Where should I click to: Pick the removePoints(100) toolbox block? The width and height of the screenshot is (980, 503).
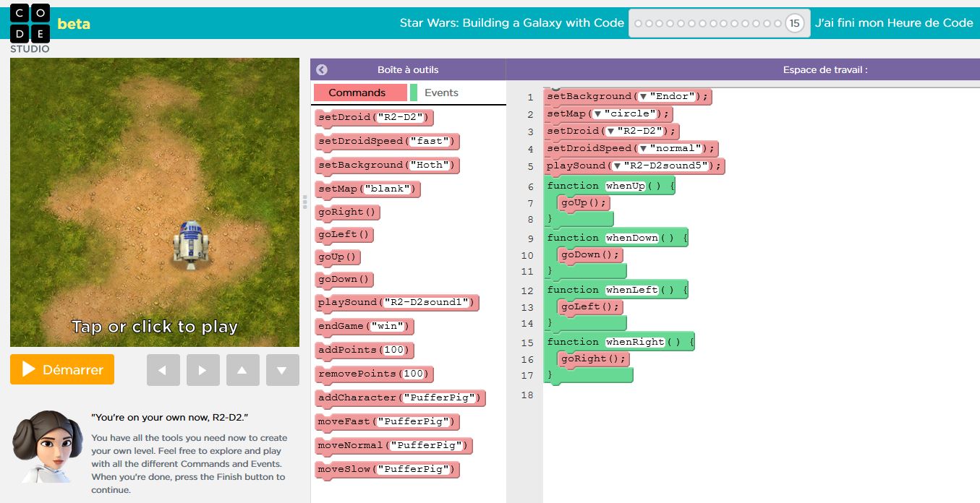[374, 374]
